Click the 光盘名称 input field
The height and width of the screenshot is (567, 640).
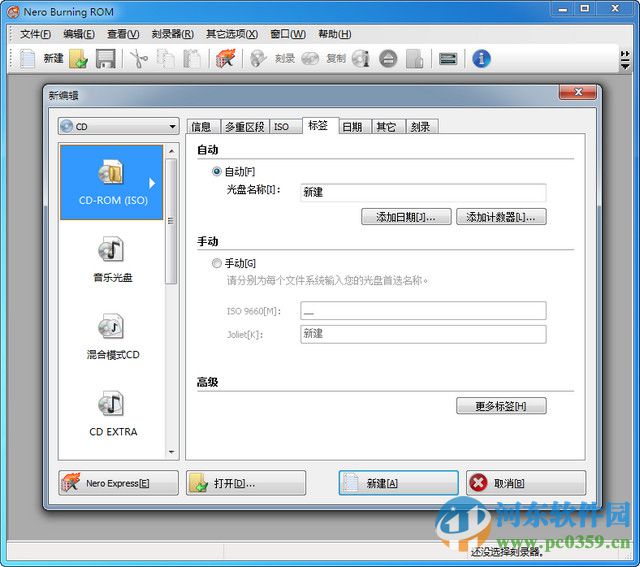pos(423,192)
